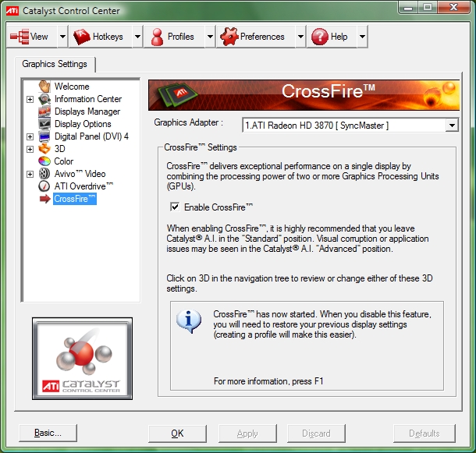Viewport: 476px width, 453px height.
Task: Click the Apply button
Action: tap(247, 434)
